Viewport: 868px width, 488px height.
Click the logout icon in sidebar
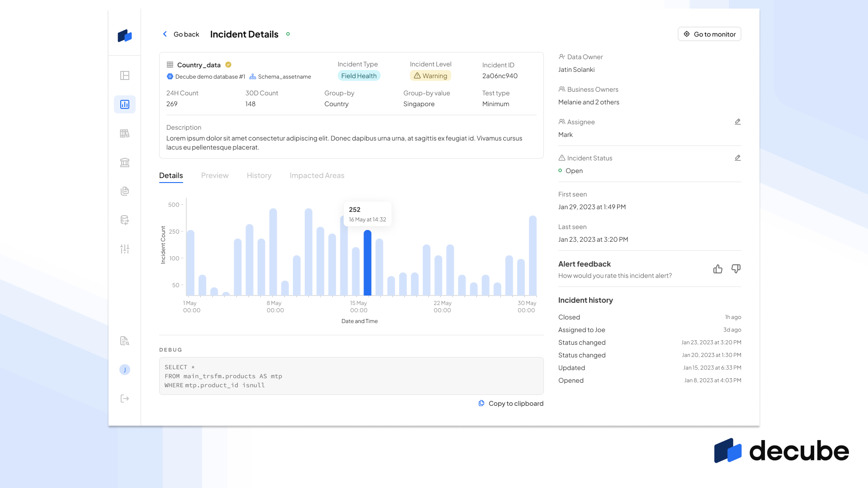pos(125,399)
